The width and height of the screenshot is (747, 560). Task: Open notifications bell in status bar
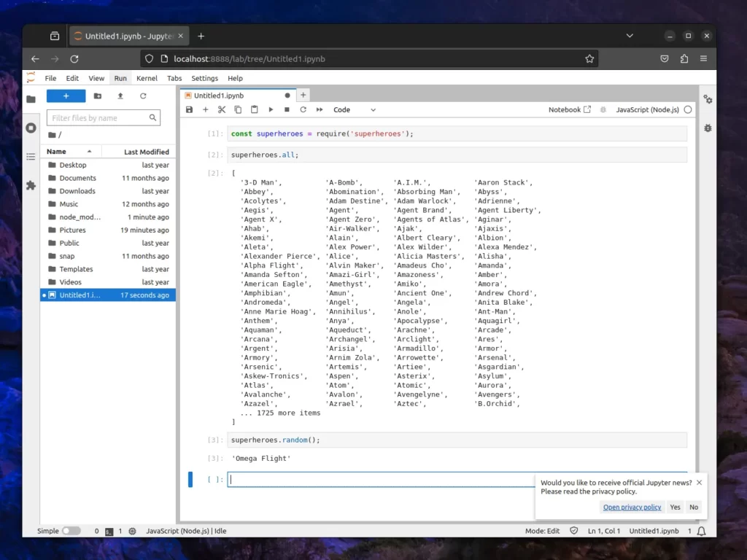(x=701, y=531)
